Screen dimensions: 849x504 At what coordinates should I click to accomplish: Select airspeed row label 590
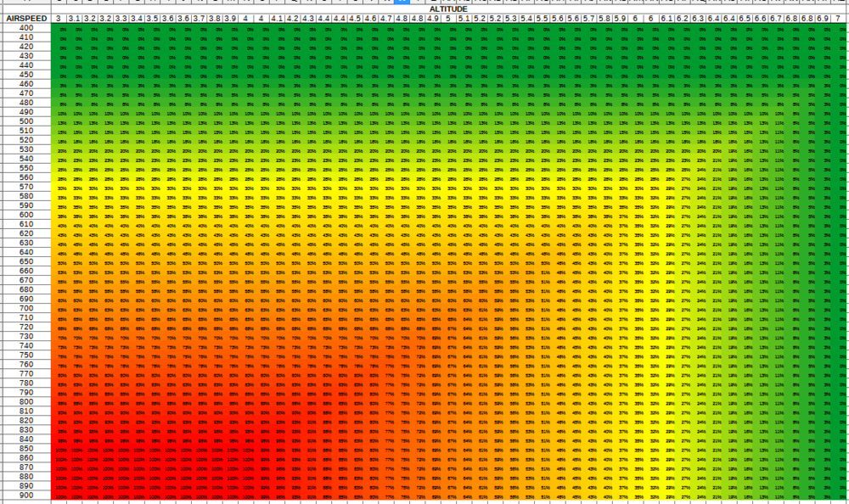click(x=26, y=205)
